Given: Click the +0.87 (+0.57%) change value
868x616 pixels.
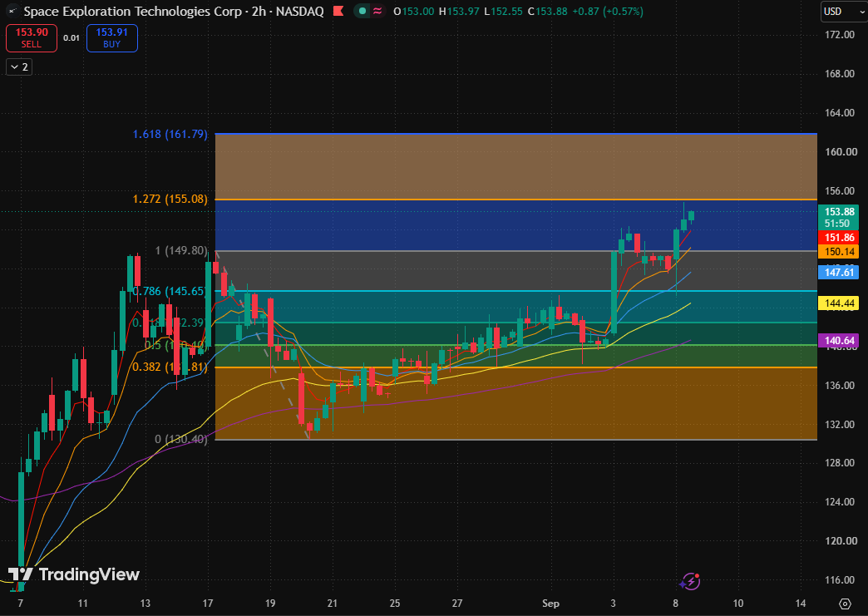Looking at the screenshot, I should [x=608, y=11].
